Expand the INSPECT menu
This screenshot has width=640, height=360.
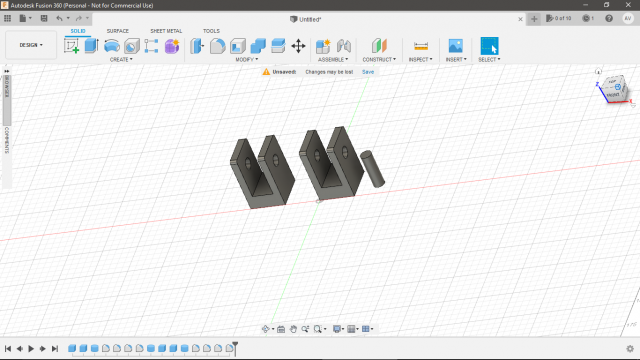(x=421, y=60)
